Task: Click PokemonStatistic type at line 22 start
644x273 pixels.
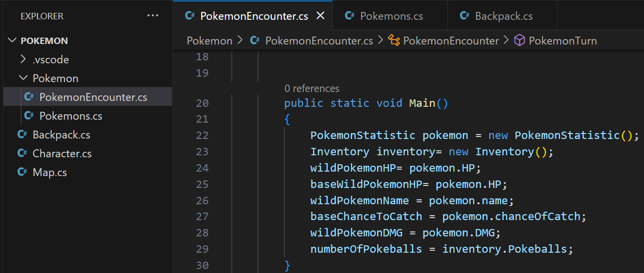Action: 363,136
